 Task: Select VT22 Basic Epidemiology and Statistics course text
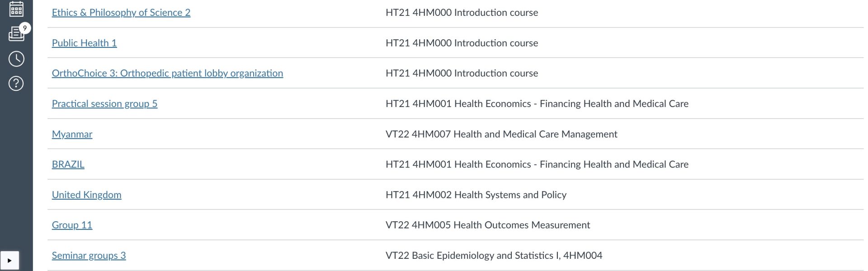[x=494, y=256]
